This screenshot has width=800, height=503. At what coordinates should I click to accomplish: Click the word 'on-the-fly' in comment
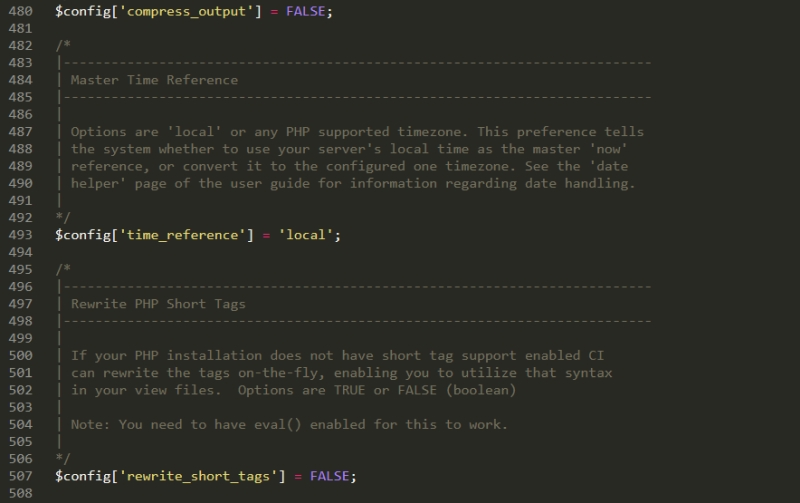point(280,373)
